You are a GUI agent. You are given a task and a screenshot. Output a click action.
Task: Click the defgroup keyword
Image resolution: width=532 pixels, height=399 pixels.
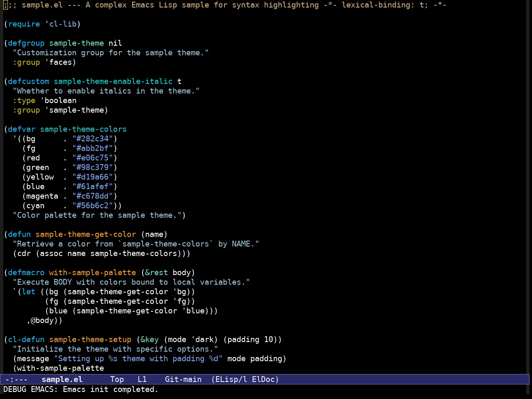26,43
